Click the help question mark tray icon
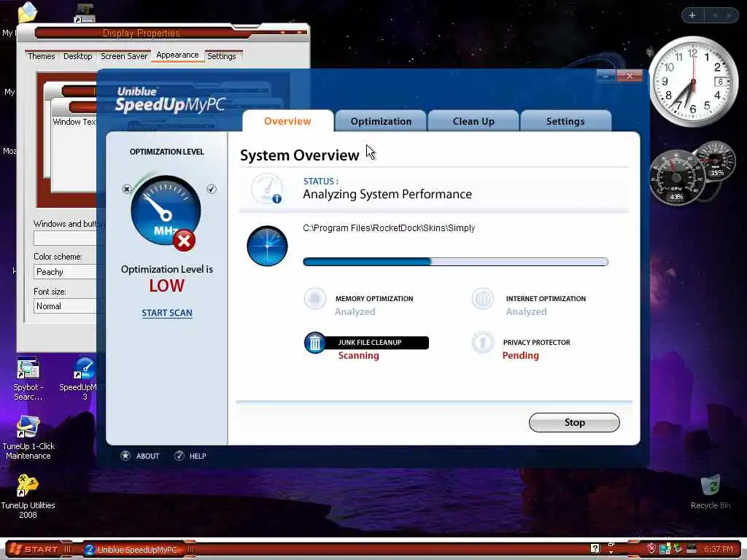Screen dimensions: 747x560 pyautogui.click(x=595, y=548)
